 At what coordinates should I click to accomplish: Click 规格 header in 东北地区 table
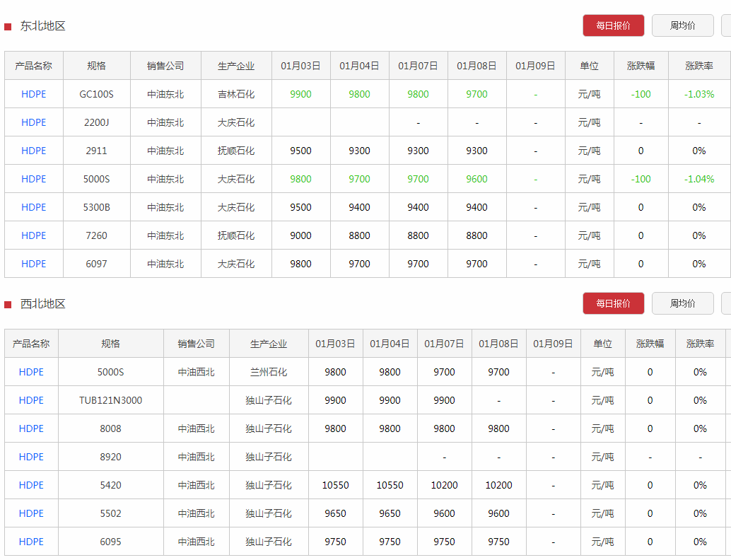pos(97,66)
